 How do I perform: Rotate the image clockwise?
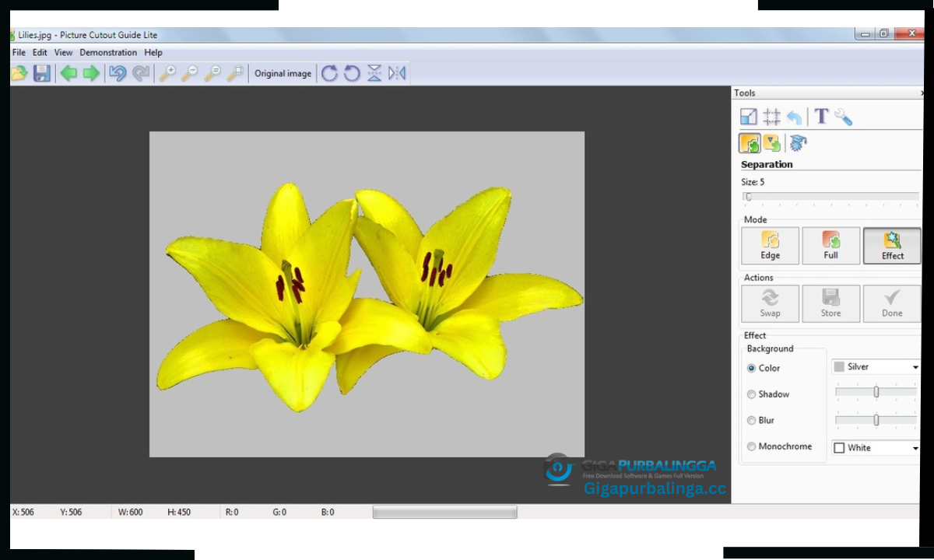pos(329,73)
